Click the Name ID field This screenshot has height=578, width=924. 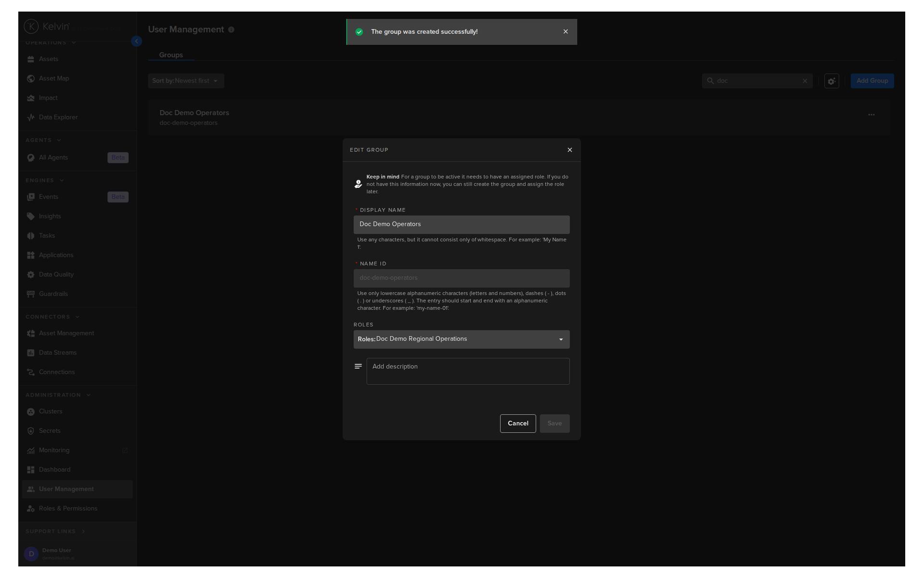coord(462,278)
